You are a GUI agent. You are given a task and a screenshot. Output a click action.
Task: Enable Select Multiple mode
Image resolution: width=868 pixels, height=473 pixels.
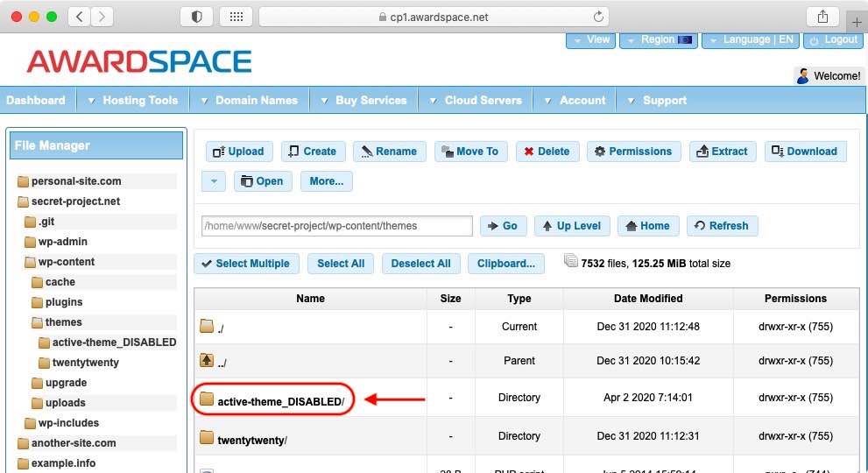point(246,264)
